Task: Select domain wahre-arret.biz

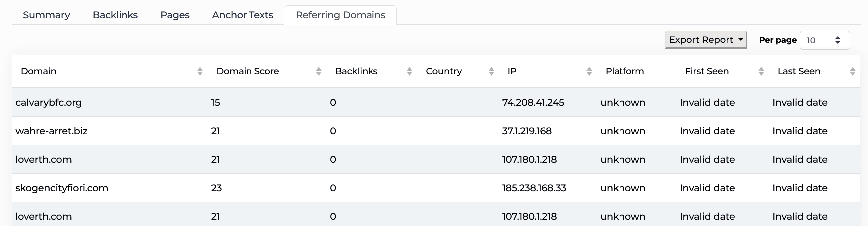Action: pyautogui.click(x=51, y=131)
